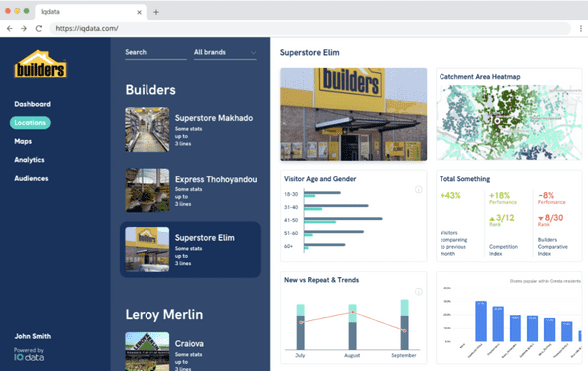
Task: Go to Maps section
Action: click(23, 141)
